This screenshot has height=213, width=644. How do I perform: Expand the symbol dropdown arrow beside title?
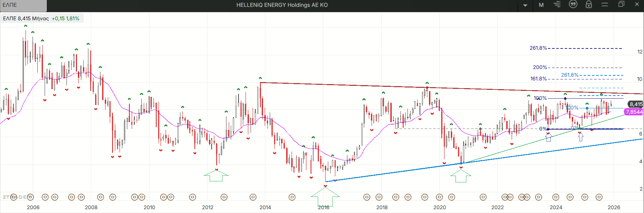coord(525,5)
